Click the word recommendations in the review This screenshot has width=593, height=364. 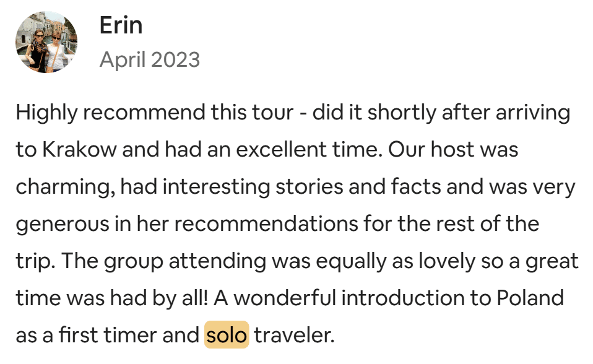click(266, 223)
